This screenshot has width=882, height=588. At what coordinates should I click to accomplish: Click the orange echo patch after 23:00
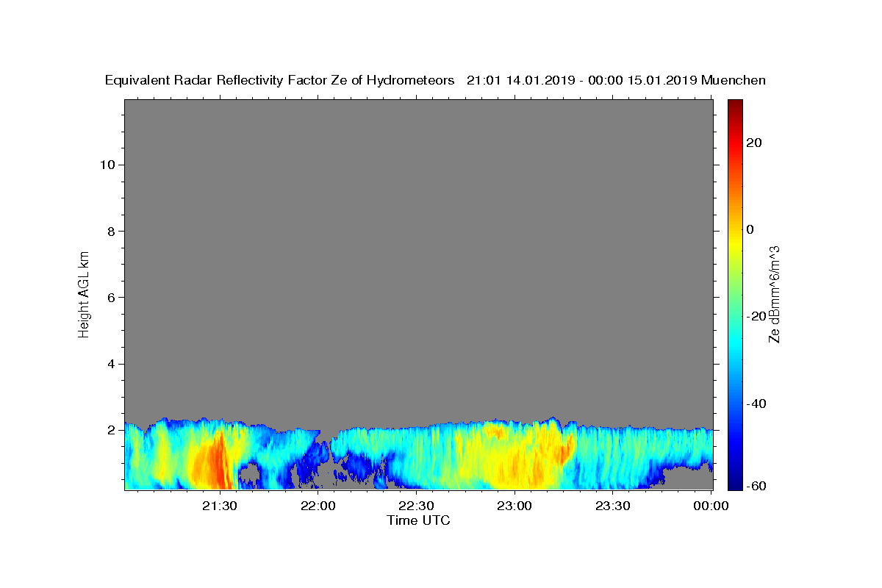[564, 448]
